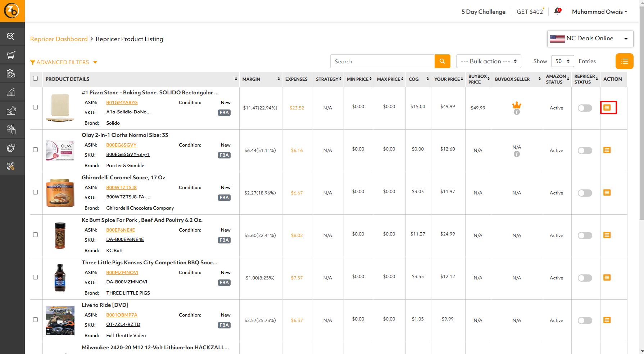Viewport: 644px width, 354px height.
Task: Open ASIN B00MZMNOVI link
Action: click(122, 273)
